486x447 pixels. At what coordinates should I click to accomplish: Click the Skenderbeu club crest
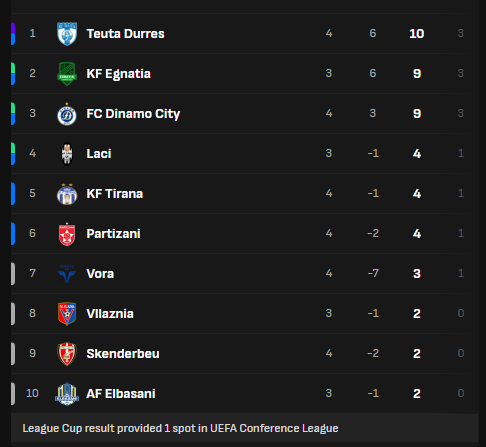(x=67, y=354)
